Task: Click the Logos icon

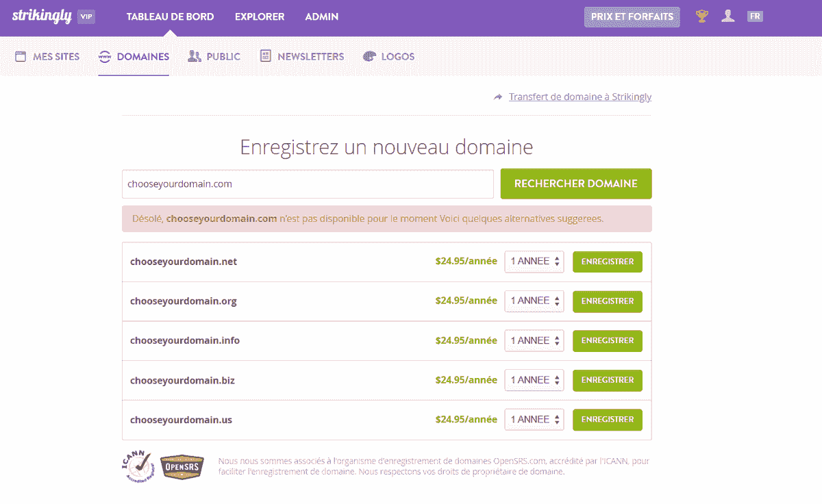Action: [370, 56]
